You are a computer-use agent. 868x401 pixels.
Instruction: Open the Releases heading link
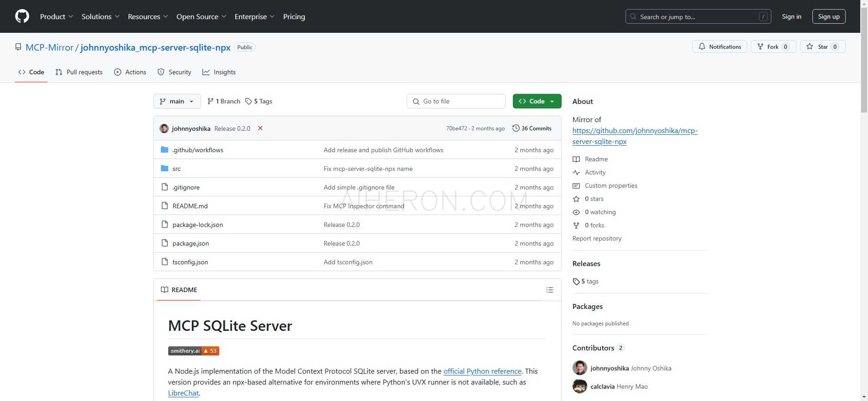point(586,263)
